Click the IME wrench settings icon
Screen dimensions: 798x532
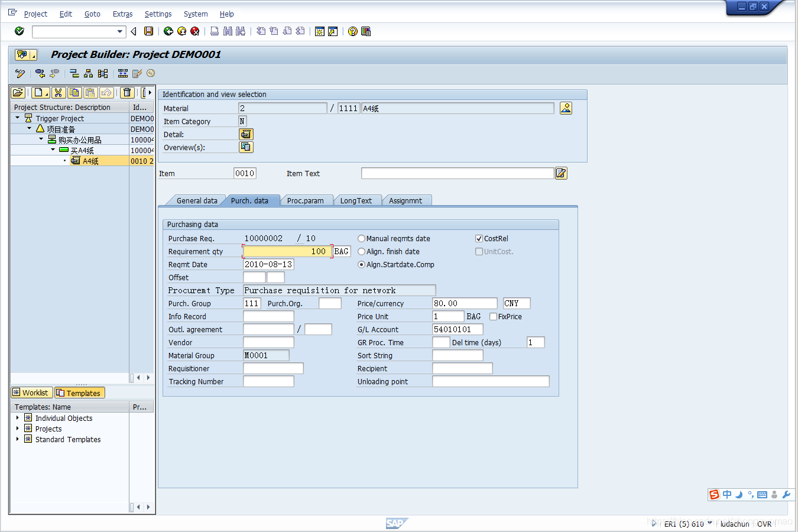click(786, 495)
